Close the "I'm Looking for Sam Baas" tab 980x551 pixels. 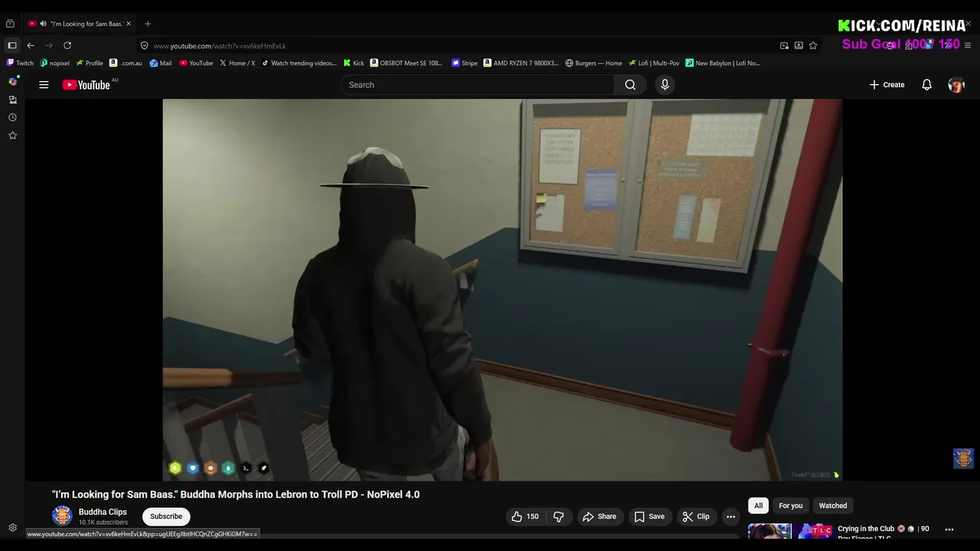(x=129, y=24)
